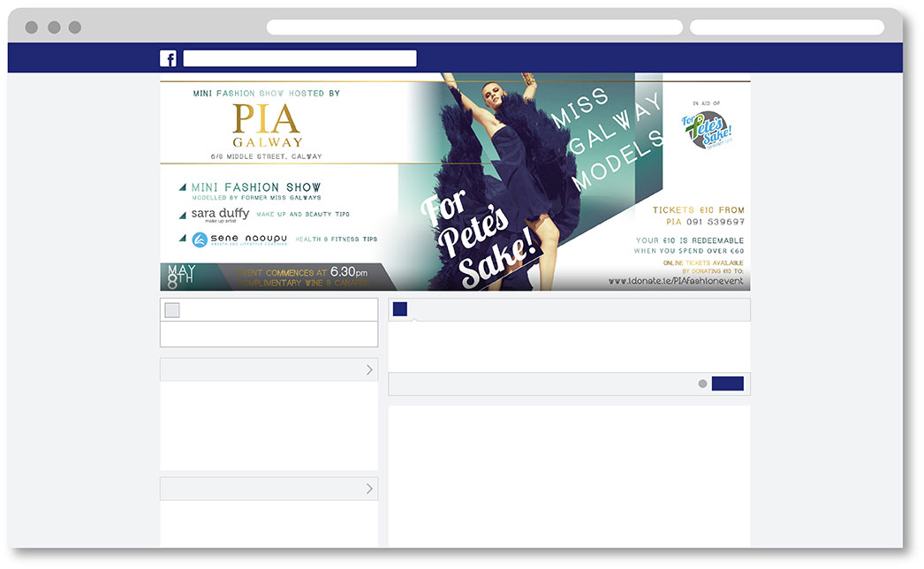Expand the second sidebar section chevron
Viewport: 924px width, 569px height.
click(x=369, y=489)
